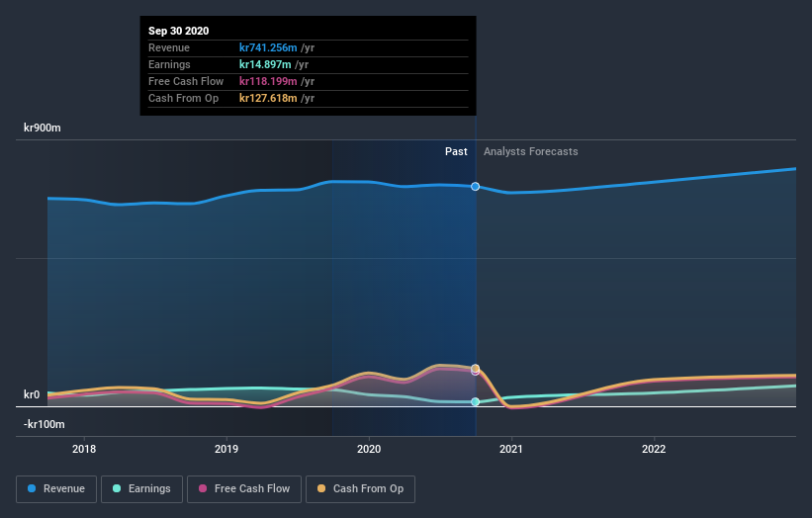Click the kr118.199m free cash flow value
The width and height of the screenshot is (812, 518).
(268, 81)
